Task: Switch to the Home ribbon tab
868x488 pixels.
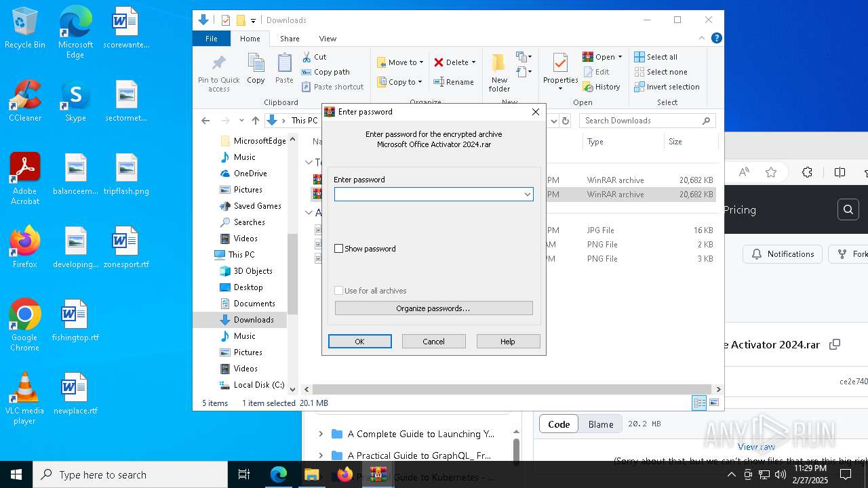Action: point(250,39)
